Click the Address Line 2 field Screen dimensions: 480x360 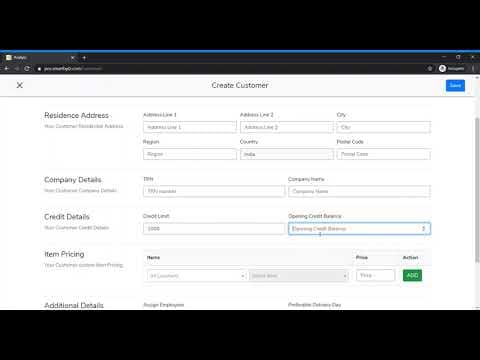[287, 127]
